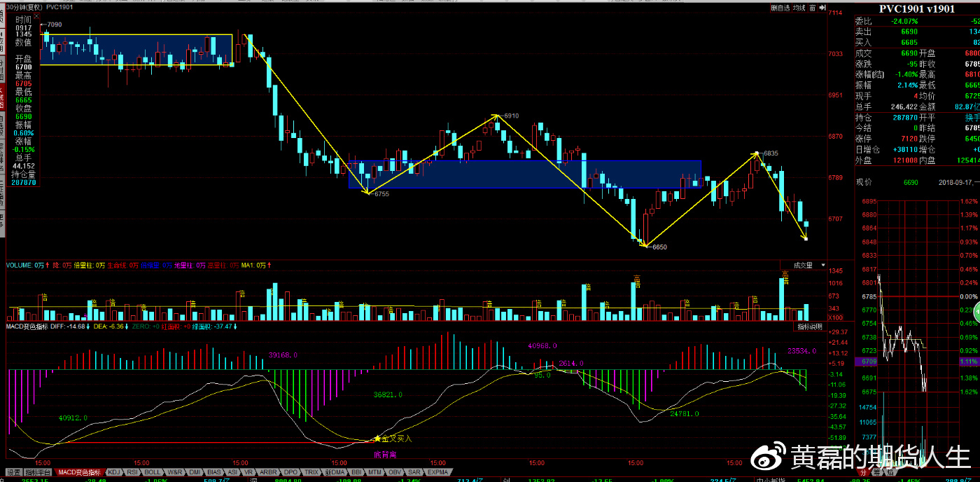
Task: Switch to the BIAS indicator tab
Action: (215, 472)
